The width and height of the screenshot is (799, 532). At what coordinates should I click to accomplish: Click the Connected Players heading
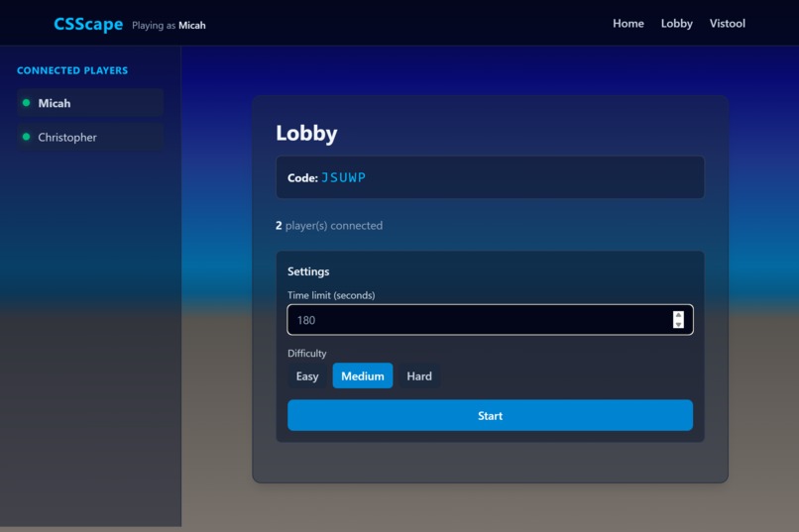(72, 70)
